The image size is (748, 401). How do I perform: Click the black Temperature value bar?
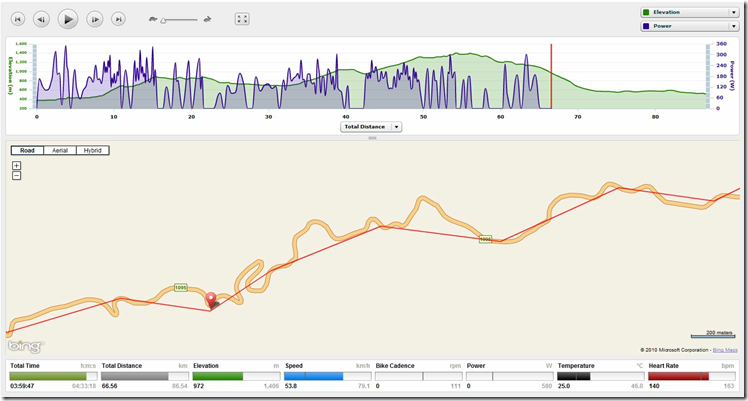(601, 376)
